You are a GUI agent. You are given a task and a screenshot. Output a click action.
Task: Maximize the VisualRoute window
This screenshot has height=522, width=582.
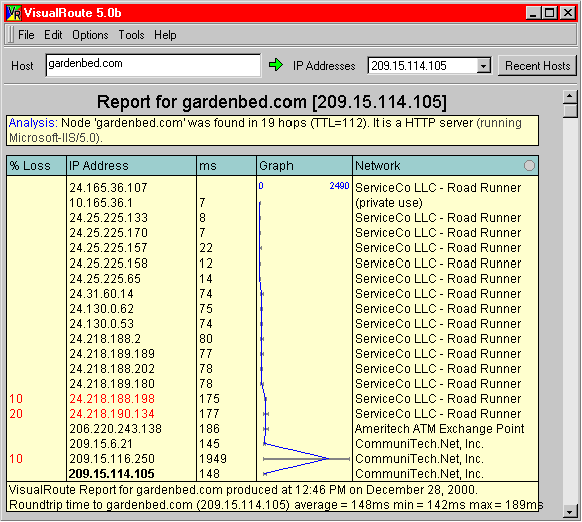(550, 13)
